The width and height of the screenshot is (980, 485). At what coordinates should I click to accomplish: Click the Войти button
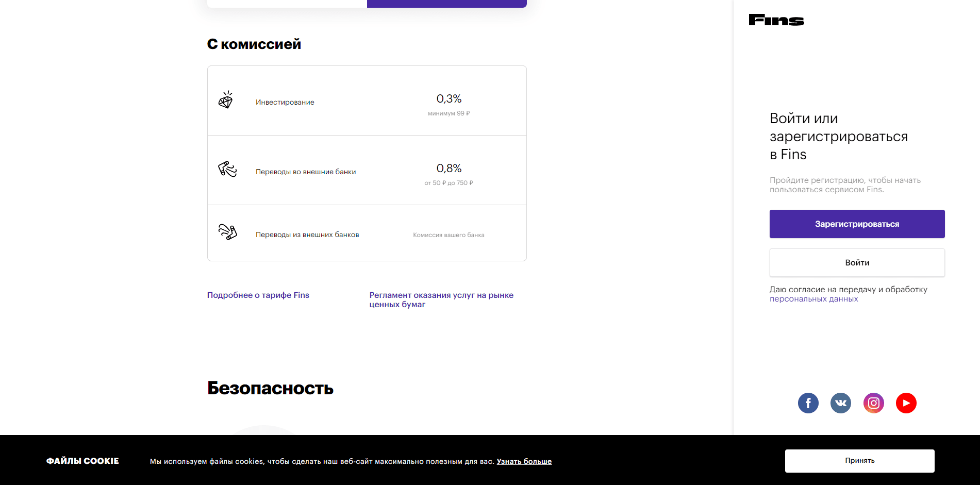pyautogui.click(x=856, y=262)
